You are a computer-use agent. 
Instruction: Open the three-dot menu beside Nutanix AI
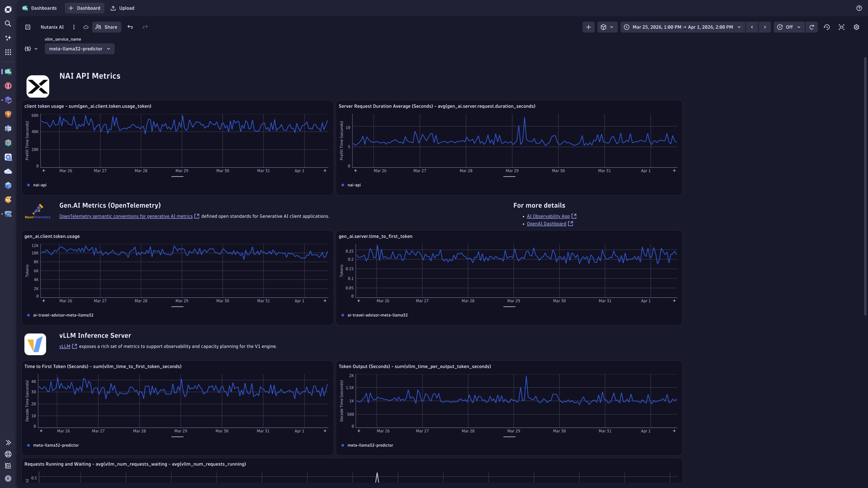[74, 27]
